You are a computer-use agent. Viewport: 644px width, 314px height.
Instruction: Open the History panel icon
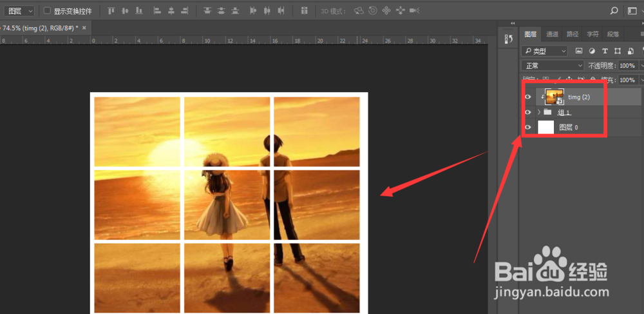click(x=509, y=39)
